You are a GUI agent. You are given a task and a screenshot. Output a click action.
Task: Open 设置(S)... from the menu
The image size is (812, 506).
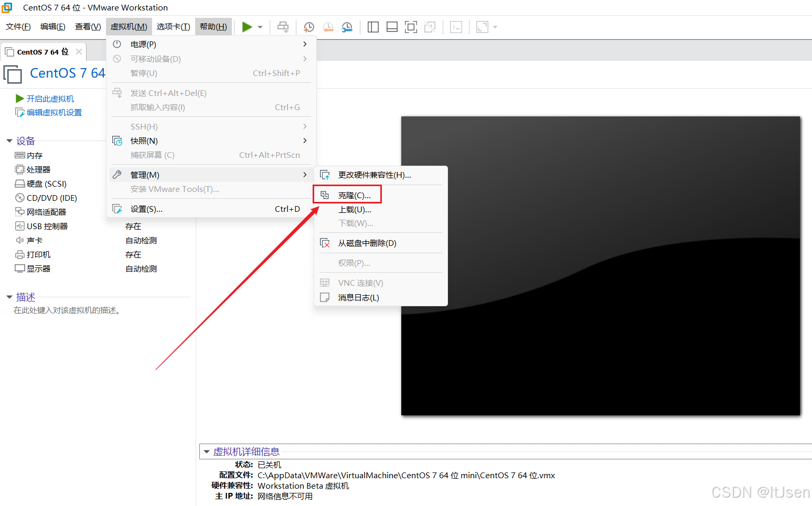211,209
